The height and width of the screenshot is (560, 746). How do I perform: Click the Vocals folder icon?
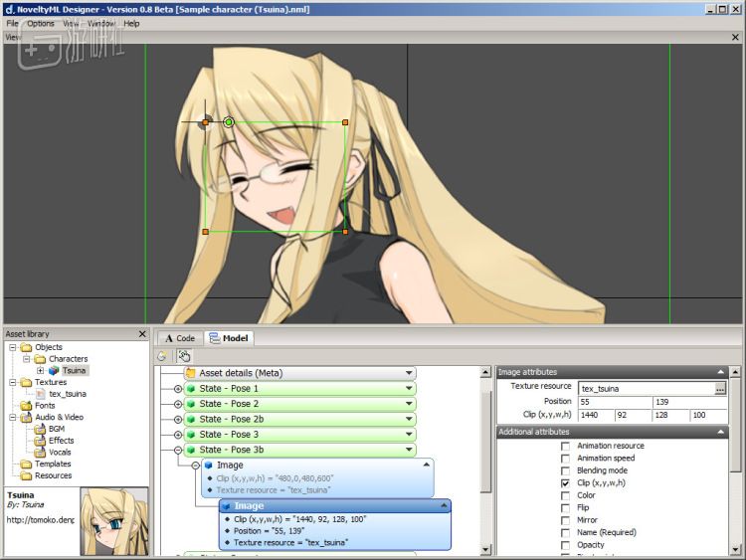point(41,452)
